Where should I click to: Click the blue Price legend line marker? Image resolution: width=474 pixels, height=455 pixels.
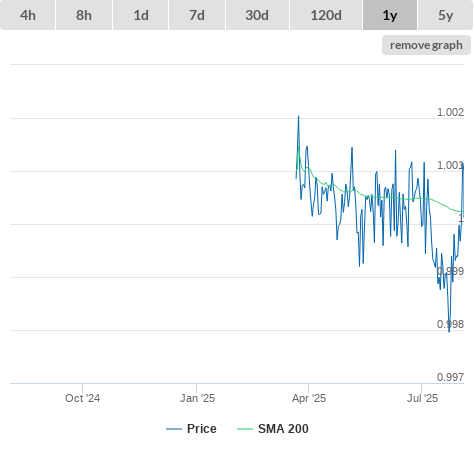[x=174, y=429]
